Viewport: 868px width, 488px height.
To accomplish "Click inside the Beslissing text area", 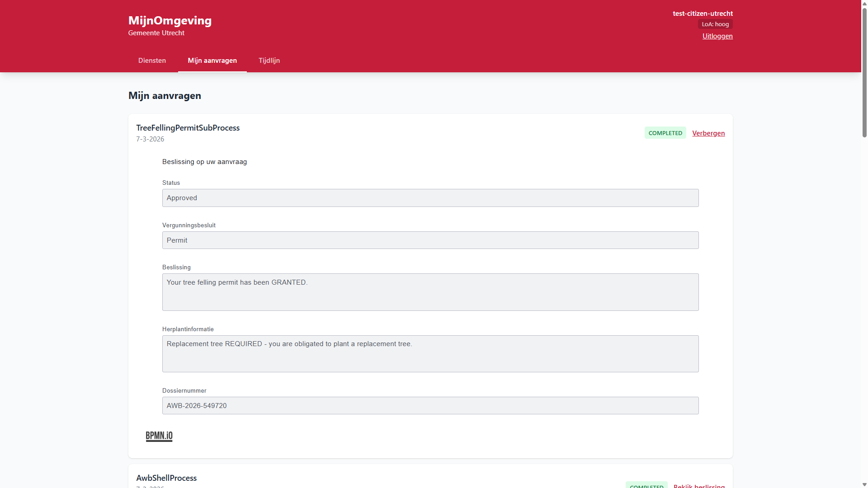I will pyautogui.click(x=430, y=292).
